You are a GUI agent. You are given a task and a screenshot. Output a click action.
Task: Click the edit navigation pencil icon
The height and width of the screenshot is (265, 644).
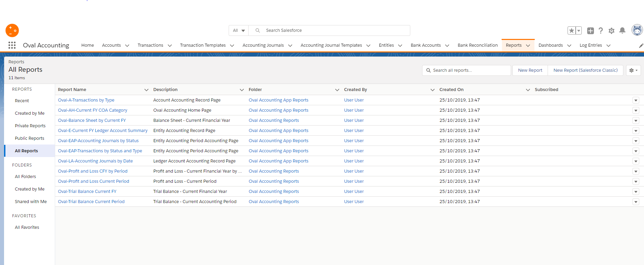(641, 46)
